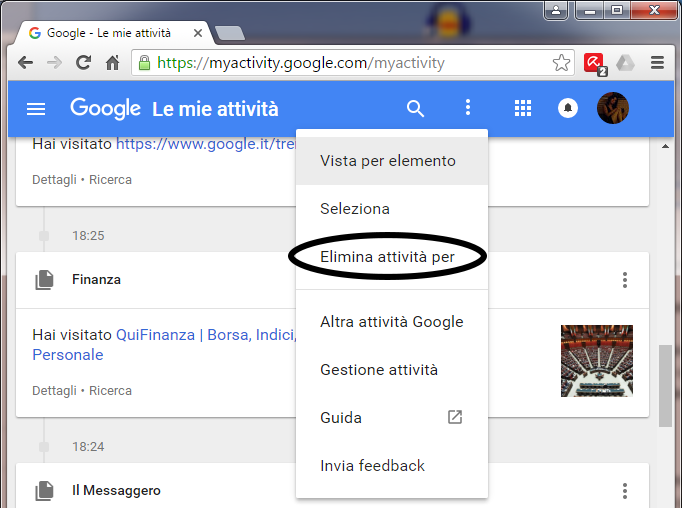The height and width of the screenshot is (508, 682).
Task: Click the Finanza document icon
Action: click(x=44, y=280)
